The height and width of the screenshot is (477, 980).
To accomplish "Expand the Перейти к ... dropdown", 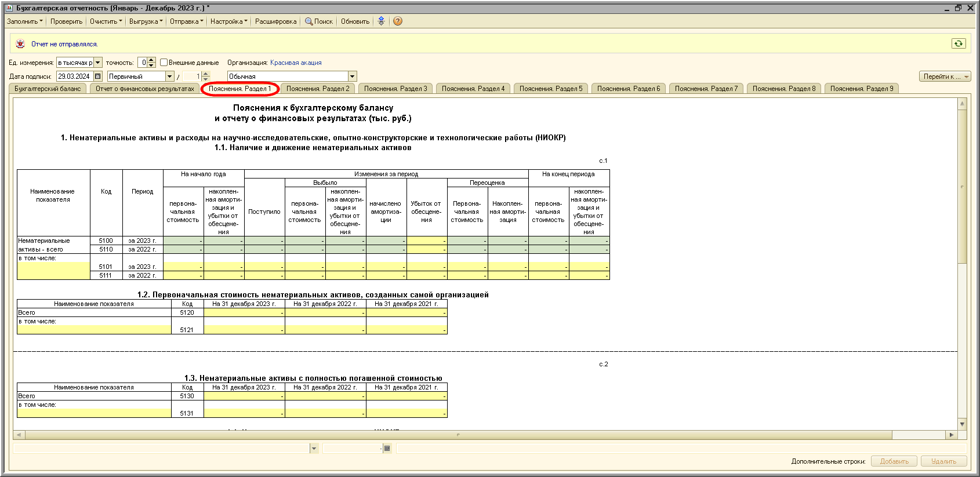I will pos(946,77).
